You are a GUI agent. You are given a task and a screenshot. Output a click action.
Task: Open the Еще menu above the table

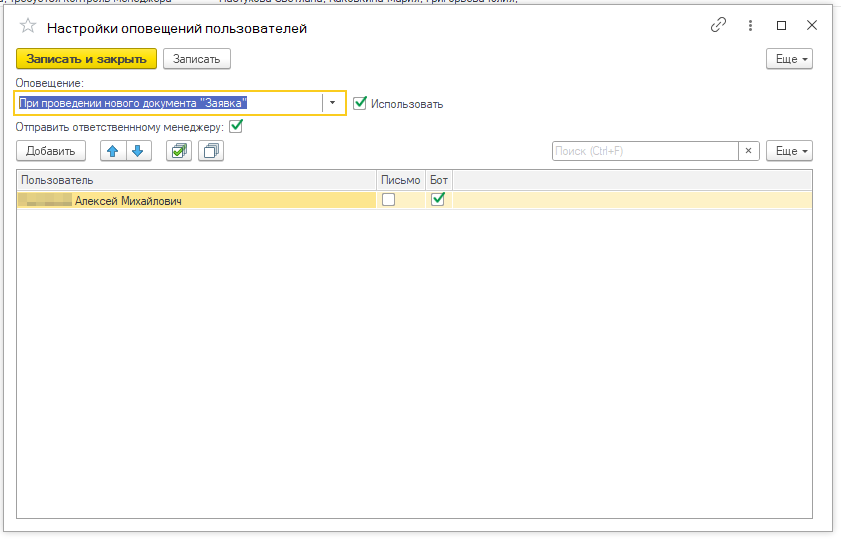[789, 151]
